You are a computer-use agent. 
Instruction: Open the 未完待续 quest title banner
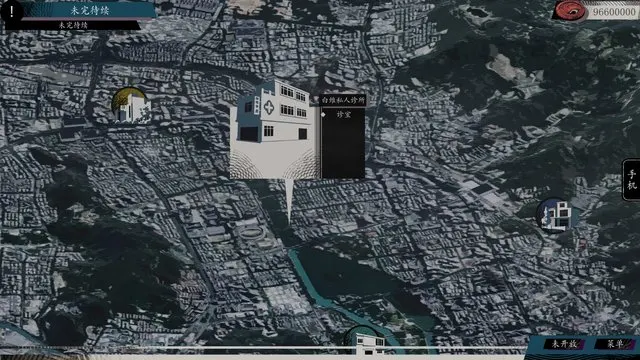point(90,10)
